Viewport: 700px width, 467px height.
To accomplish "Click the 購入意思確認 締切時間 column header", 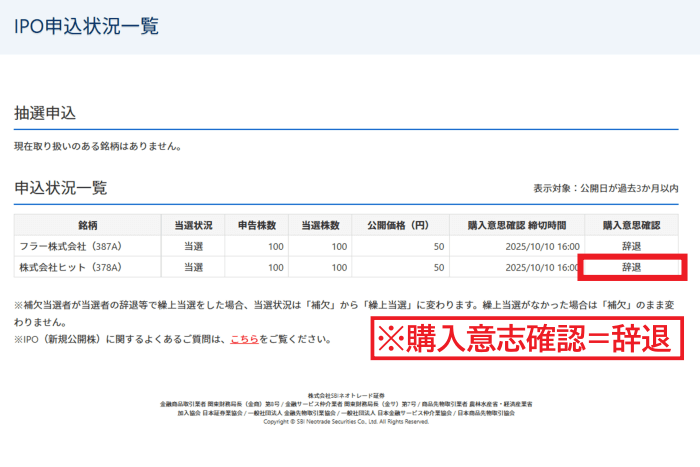I will [x=517, y=225].
